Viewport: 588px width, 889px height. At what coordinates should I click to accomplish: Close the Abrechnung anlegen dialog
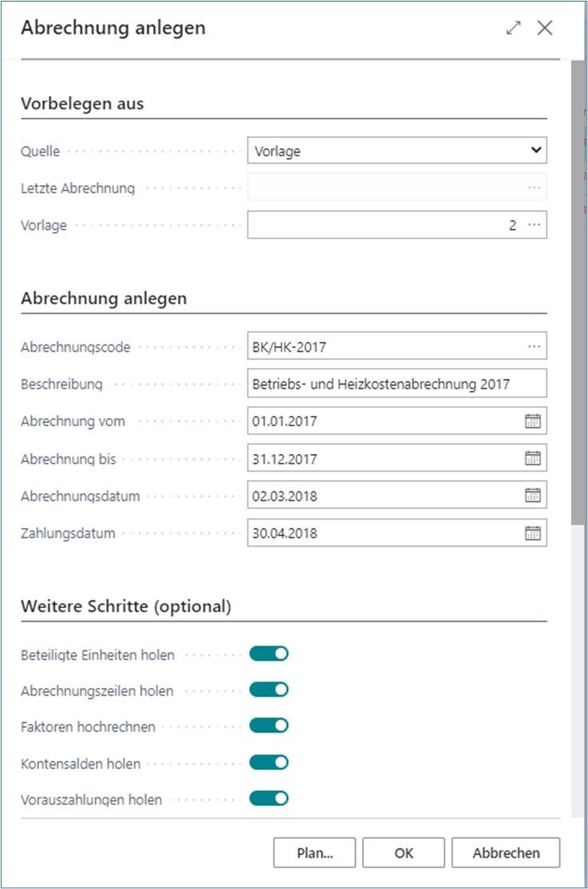coord(545,28)
